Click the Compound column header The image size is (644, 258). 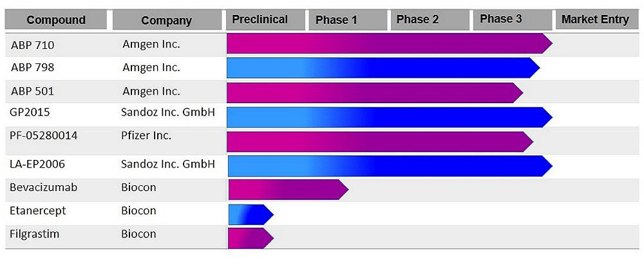point(56,20)
